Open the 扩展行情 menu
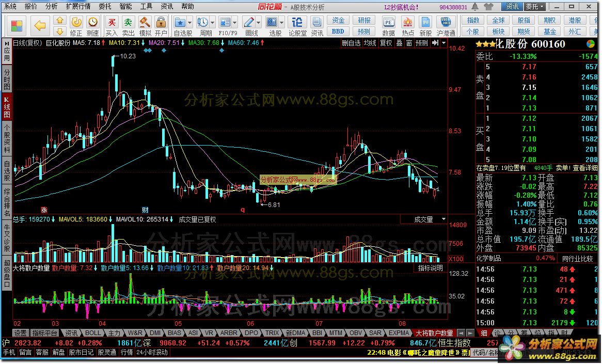The image size is (602, 364). click(x=78, y=7)
